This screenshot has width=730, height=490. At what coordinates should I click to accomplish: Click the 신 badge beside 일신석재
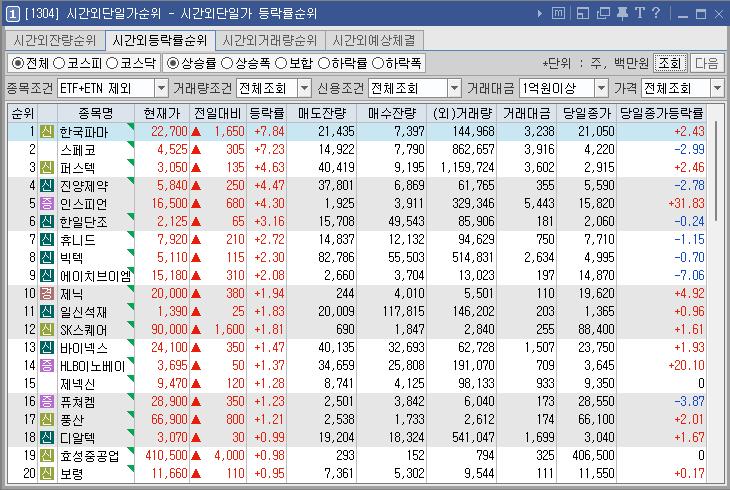(x=47, y=312)
